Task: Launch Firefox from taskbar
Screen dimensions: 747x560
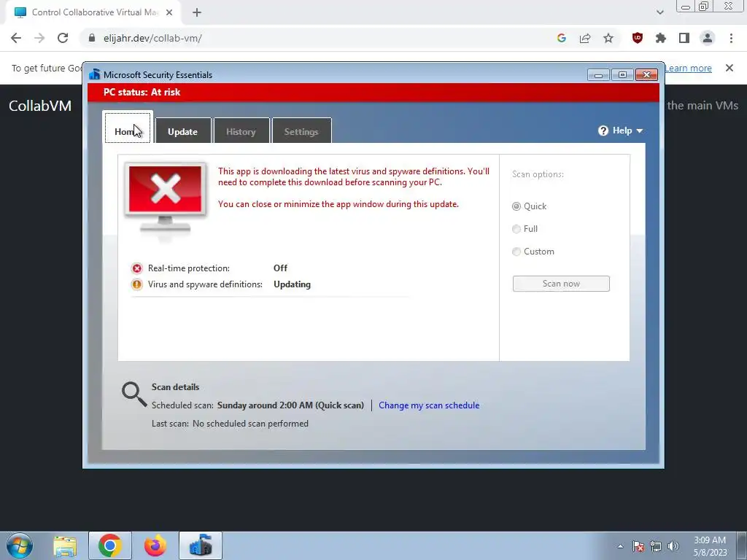Action: click(155, 545)
